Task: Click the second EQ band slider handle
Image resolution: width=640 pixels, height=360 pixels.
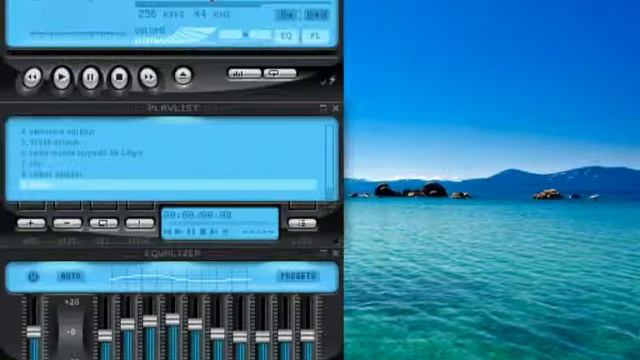Action: pyautogui.click(x=128, y=324)
